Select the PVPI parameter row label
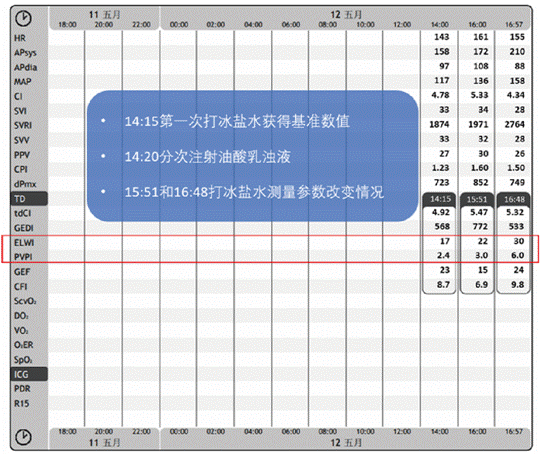 tap(23, 257)
